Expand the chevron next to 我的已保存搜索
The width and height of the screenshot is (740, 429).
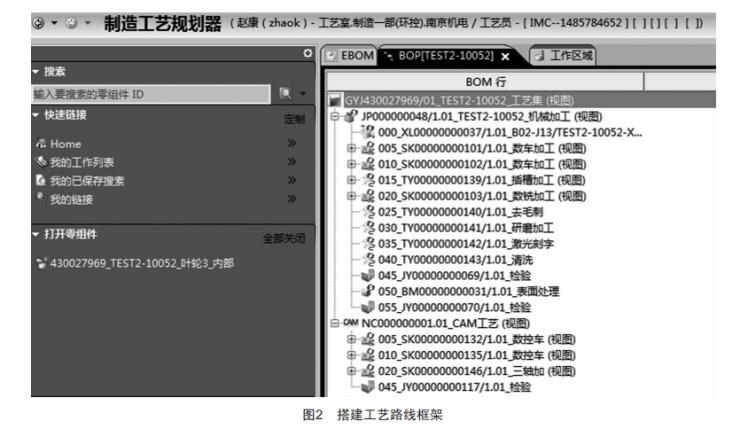(x=292, y=180)
